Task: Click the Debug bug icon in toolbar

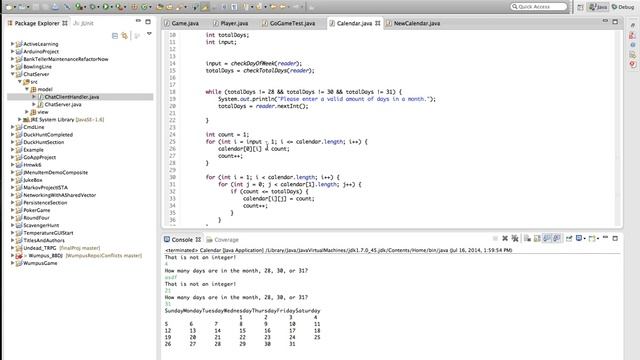Action: tap(93, 7)
